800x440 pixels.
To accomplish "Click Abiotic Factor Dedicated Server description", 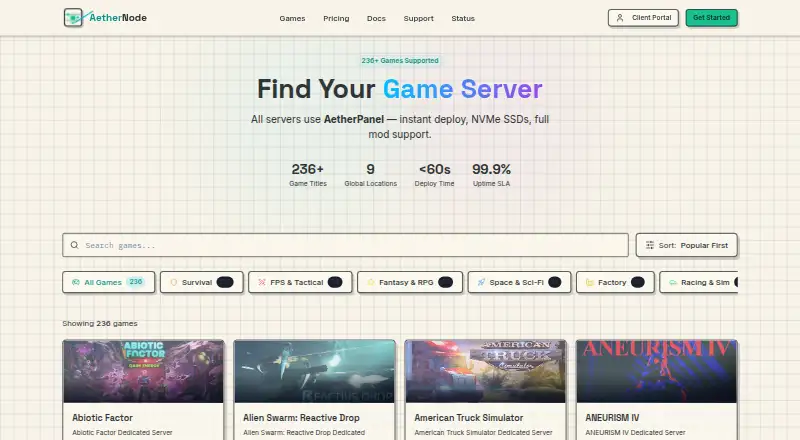I will tap(122, 432).
